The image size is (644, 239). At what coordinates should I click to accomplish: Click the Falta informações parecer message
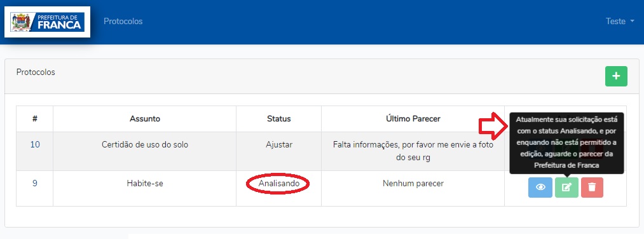tap(413, 151)
